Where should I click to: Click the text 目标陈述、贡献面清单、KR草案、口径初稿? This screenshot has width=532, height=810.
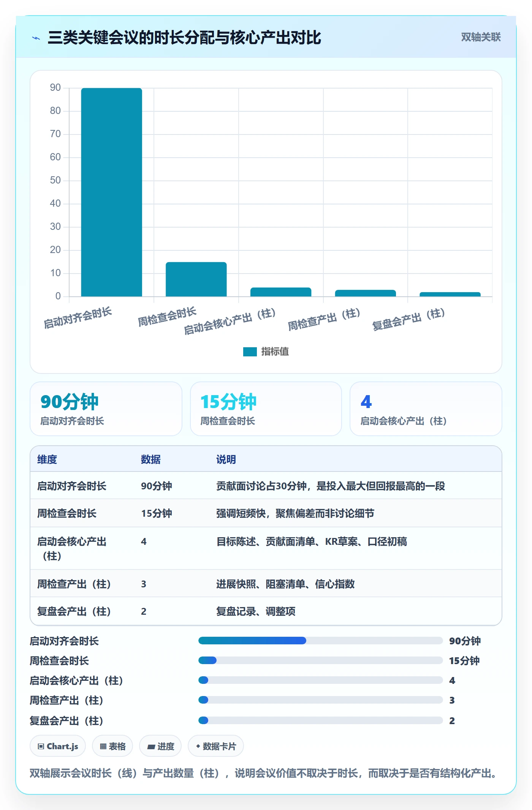coord(312,541)
